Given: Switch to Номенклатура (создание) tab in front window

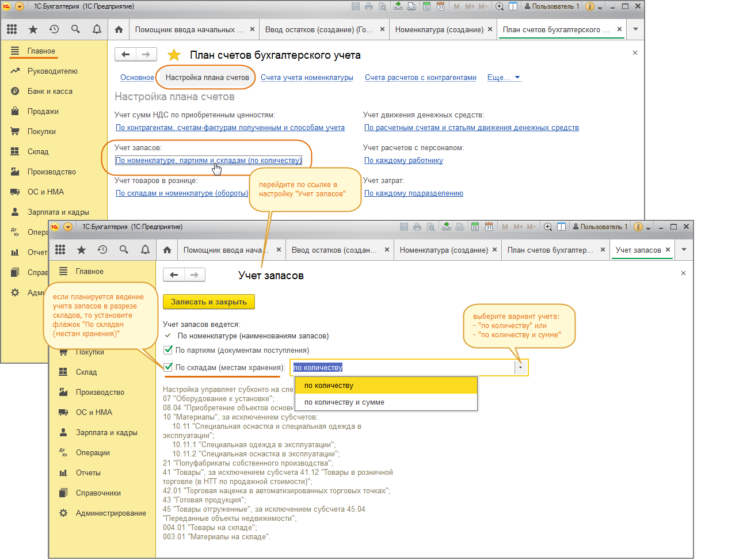Looking at the screenshot, I should pos(443,250).
